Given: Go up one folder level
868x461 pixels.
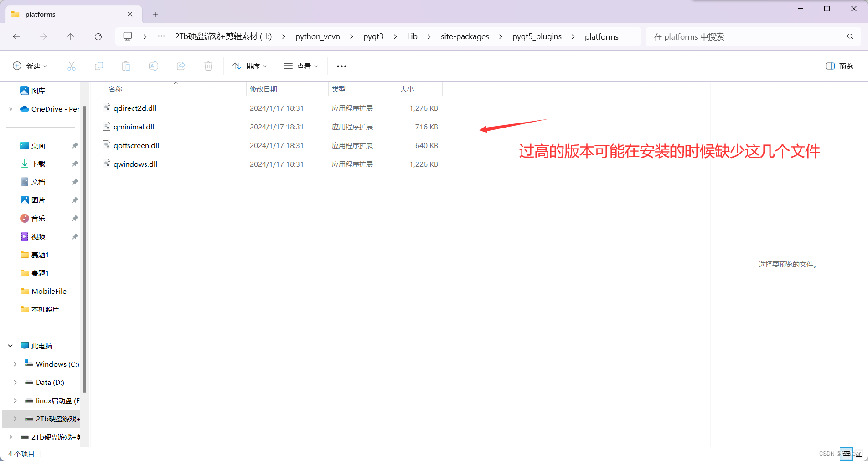Looking at the screenshot, I should [x=71, y=36].
